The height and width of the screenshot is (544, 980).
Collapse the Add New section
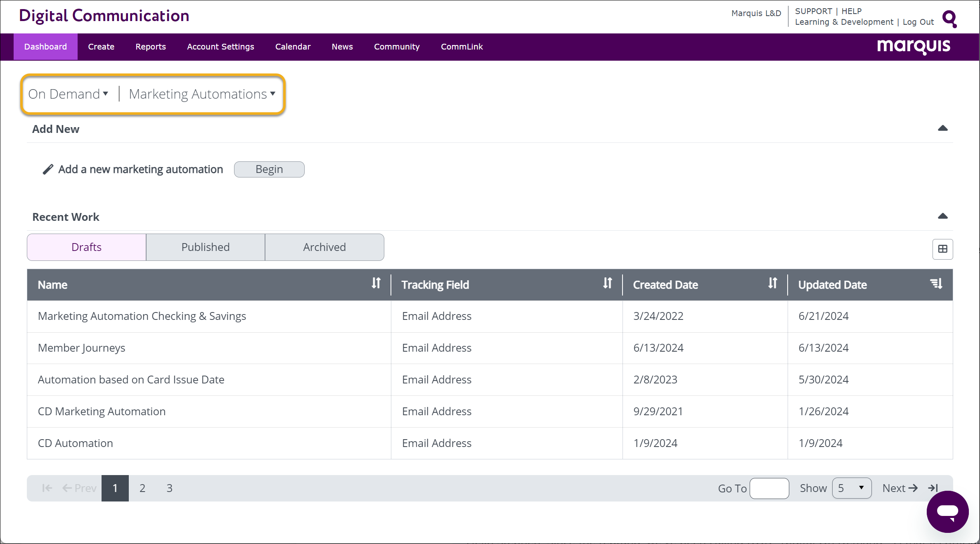click(x=942, y=128)
